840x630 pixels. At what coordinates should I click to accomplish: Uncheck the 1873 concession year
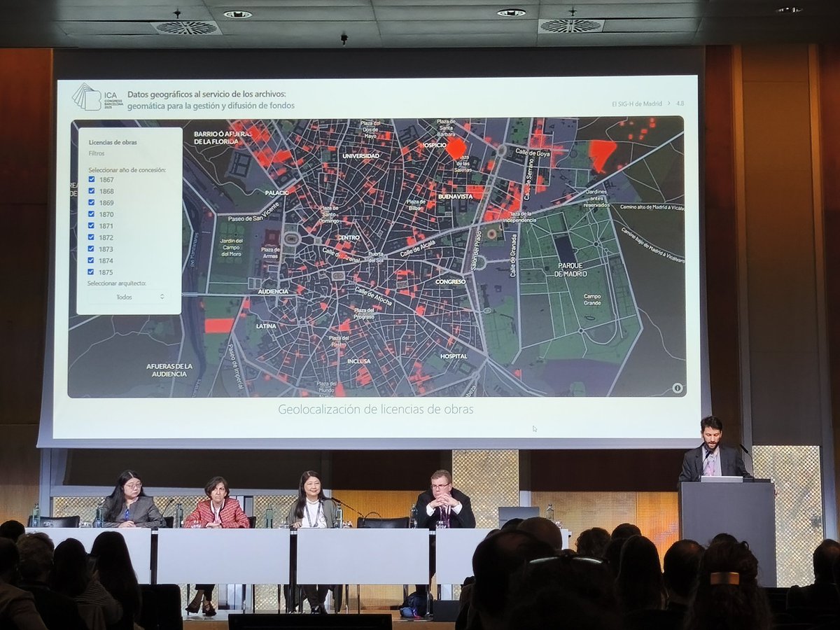coord(92,248)
